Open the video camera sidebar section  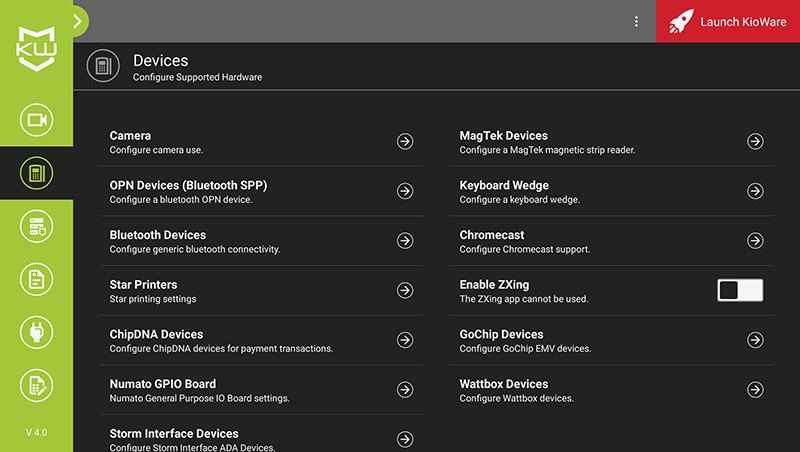click(x=36, y=120)
